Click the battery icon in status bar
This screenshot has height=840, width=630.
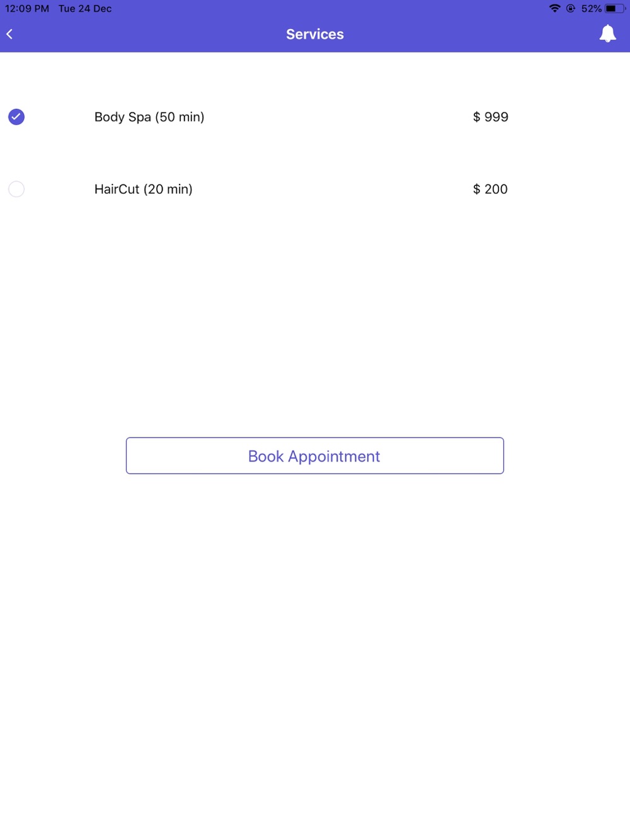(x=614, y=8)
